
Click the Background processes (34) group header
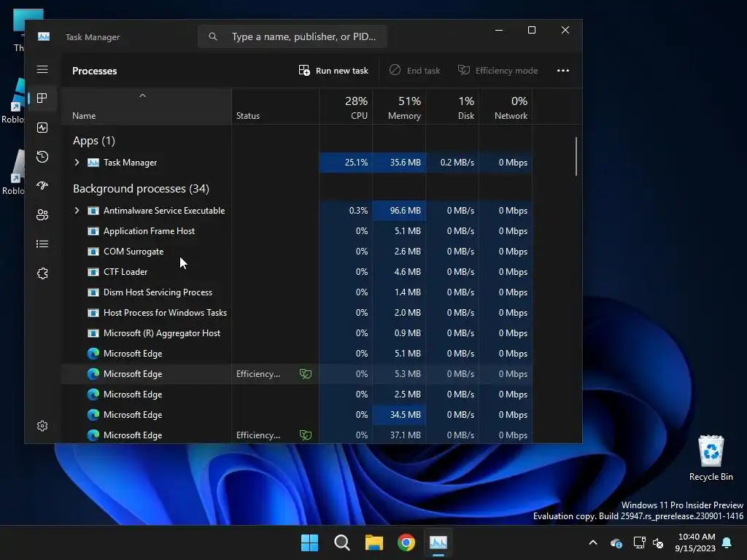pyautogui.click(x=141, y=189)
